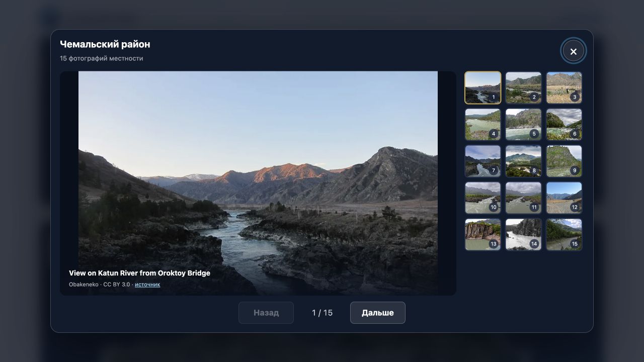Viewport: 644px width, 362px height.
Task: Open thumbnail number 14
Action: coord(523,234)
